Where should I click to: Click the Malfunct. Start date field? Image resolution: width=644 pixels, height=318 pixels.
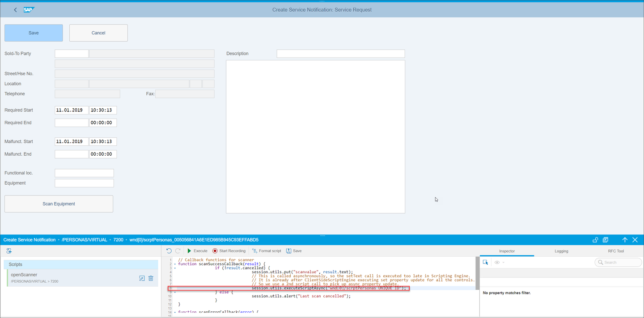(x=72, y=141)
